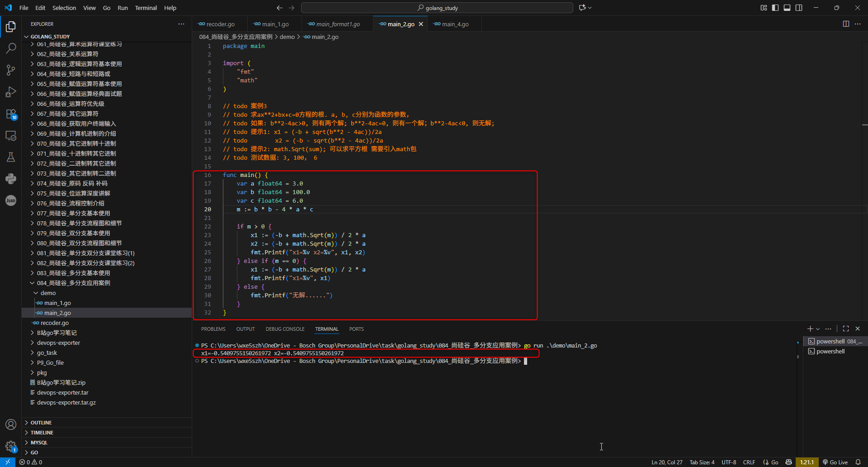This screenshot has width=868, height=467.
Task: Split the editor to the right
Action: pyautogui.click(x=846, y=24)
